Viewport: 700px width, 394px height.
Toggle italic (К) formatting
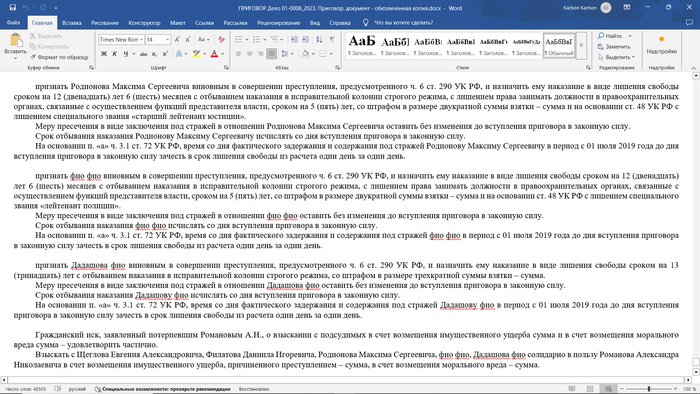[115, 54]
